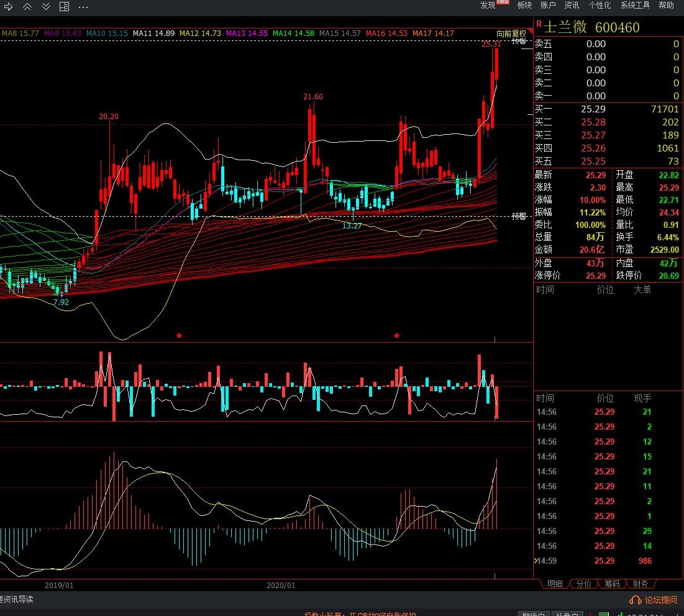Screen dimensions: 684x616
Task: Click the 买四 bid price 25.26
Action: pyautogui.click(x=593, y=148)
